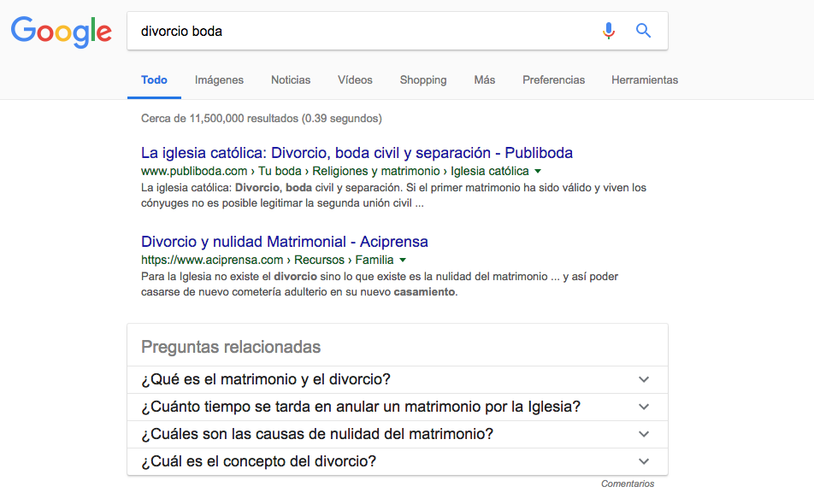Switch to the Imágenes tab
The image size is (814, 504).
(x=219, y=79)
